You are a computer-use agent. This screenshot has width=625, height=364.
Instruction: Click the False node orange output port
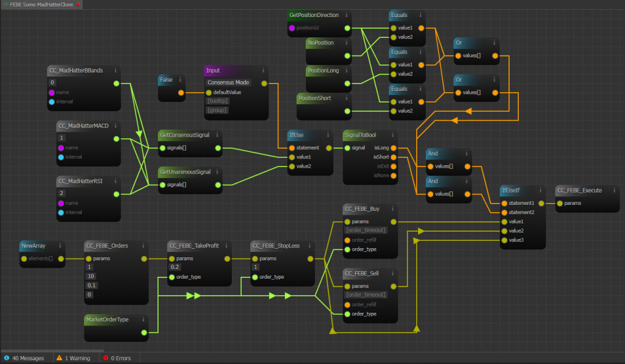(x=181, y=93)
